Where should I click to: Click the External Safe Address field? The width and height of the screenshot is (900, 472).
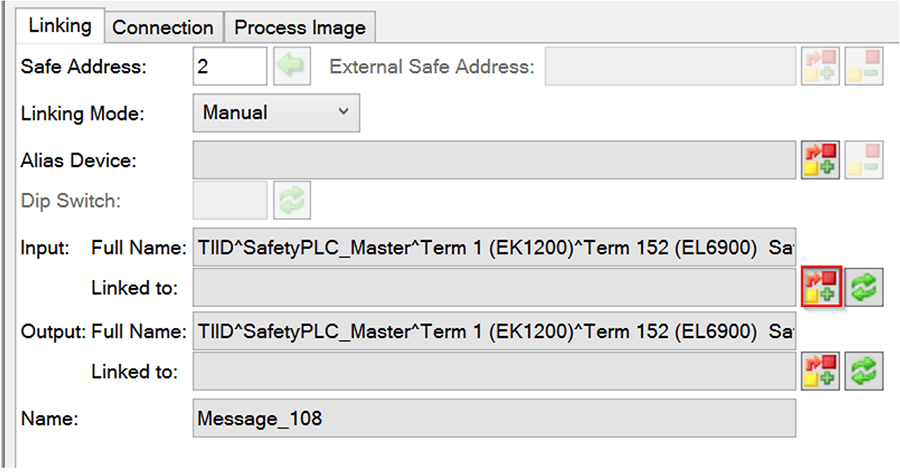[669, 68]
